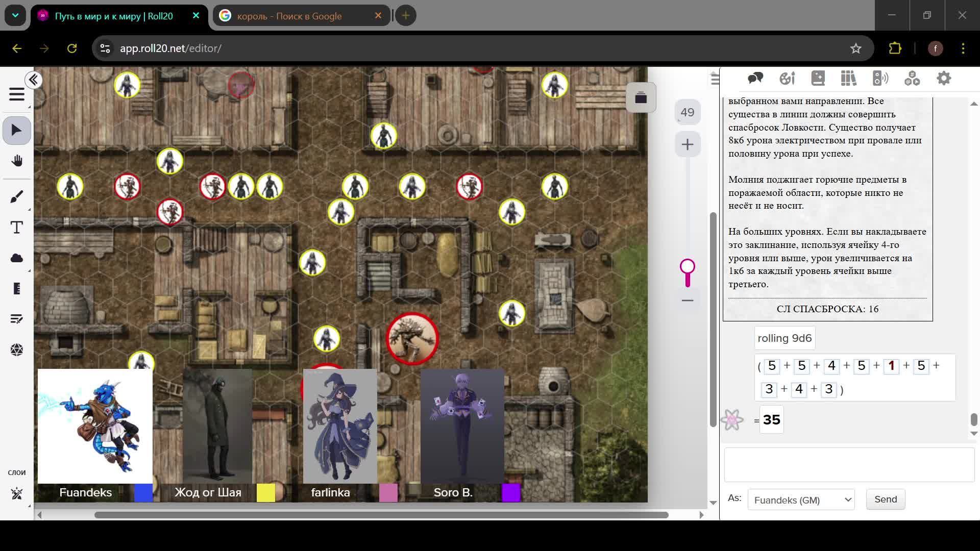This screenshot has width=980, height=551.
Task: Click the chat message input field
Action: click(849, 465)
